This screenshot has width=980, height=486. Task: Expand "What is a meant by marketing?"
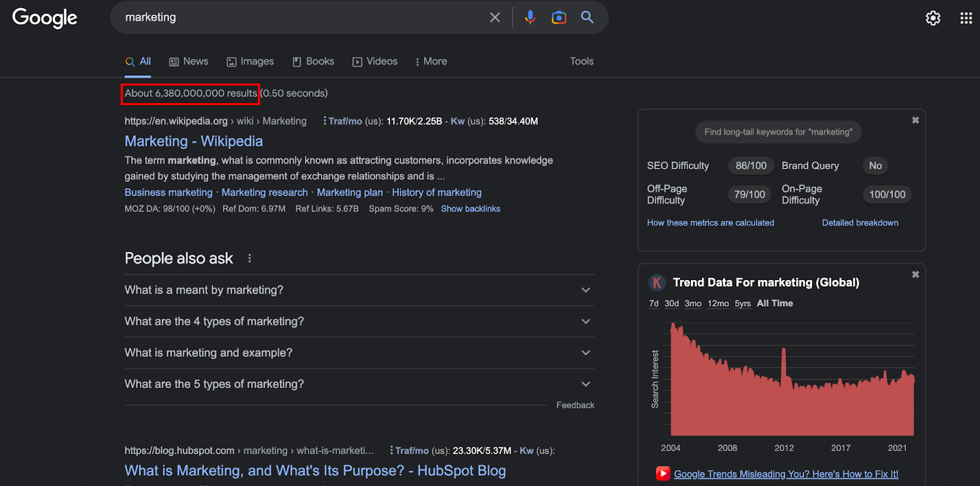pos(360,290)
